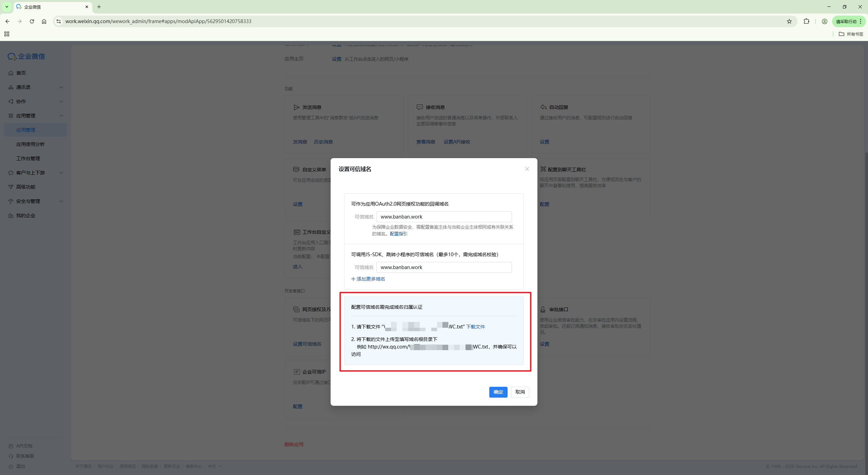Click the 安全与管理 umbrella icon
Screen dimensions: 868x475
tap(11, 201)
